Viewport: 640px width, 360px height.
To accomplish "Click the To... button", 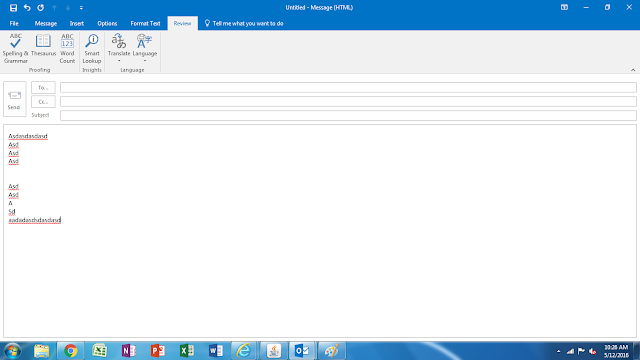I will pos(43,88).
